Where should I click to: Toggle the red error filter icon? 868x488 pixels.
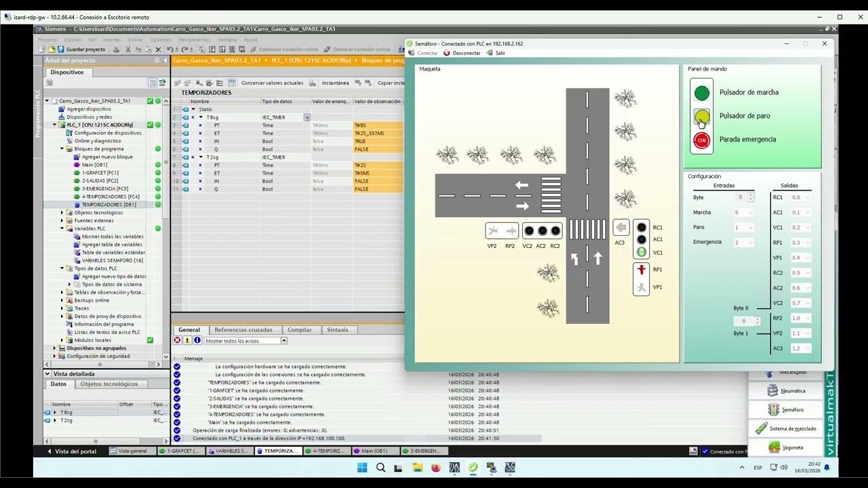click(177, 341)
